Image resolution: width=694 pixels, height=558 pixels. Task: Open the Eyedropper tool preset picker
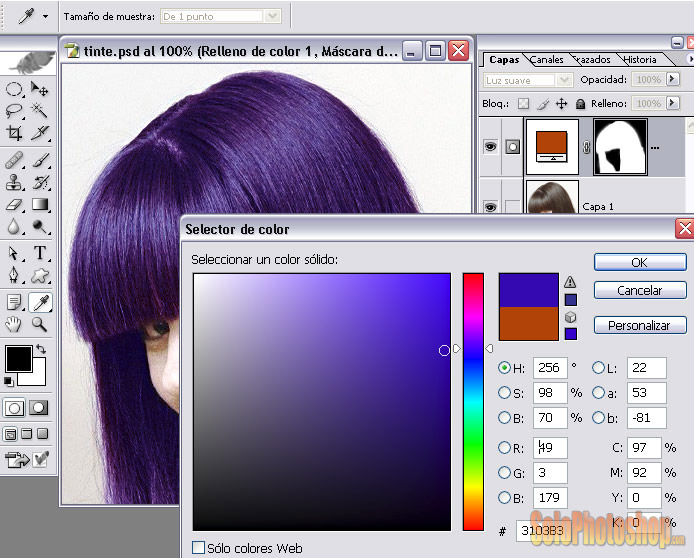pos(45,16)
